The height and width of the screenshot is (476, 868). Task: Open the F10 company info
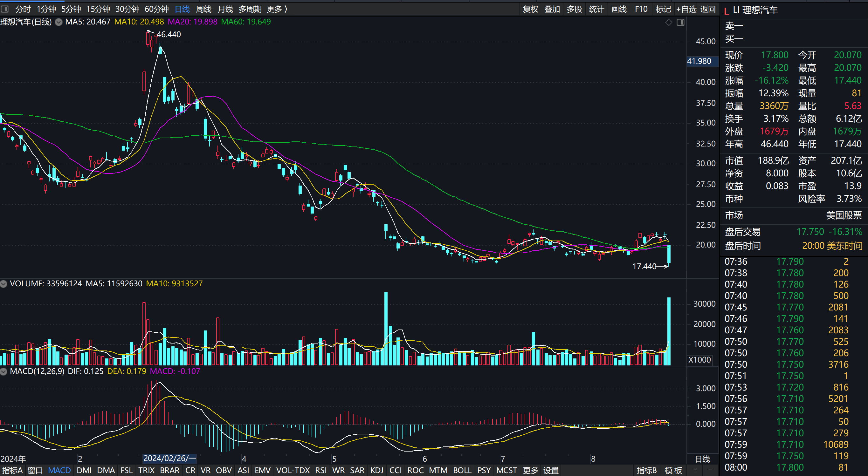tap(641, 9)
